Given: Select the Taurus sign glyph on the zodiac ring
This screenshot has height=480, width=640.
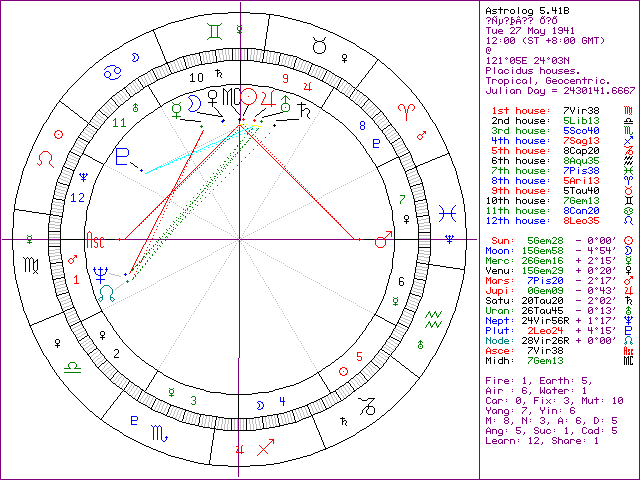Looking at the screenshot, I should click(x=319, y=44).
